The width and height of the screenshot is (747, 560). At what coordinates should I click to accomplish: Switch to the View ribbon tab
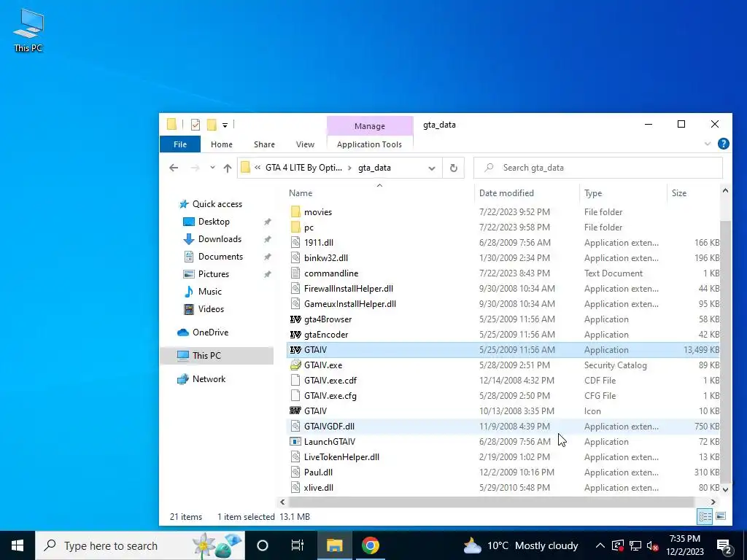tap(305, 144)
